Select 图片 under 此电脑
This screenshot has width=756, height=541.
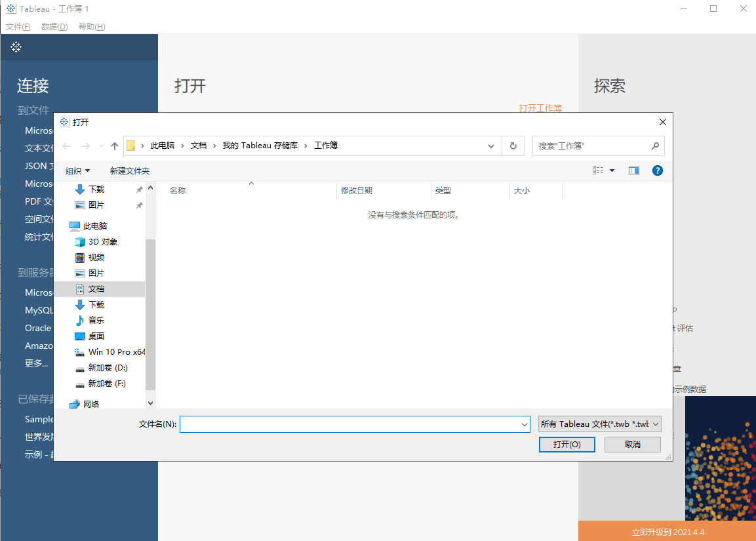point(96,273)
